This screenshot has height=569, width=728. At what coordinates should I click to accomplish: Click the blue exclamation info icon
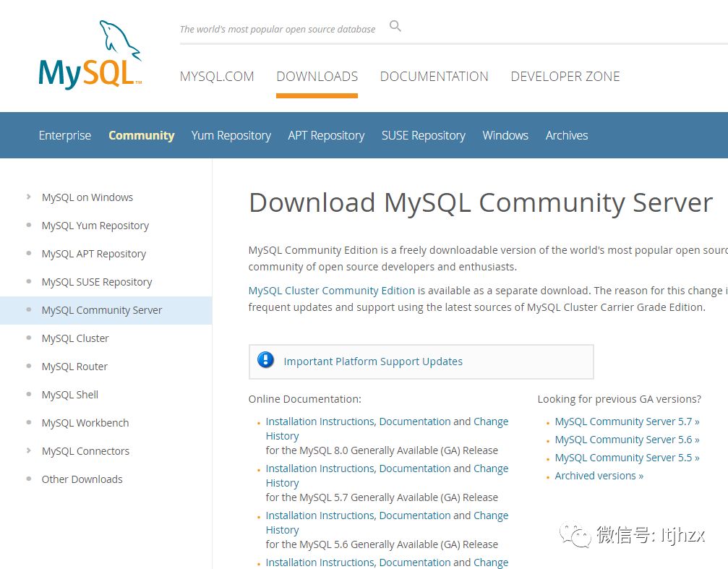pos(265,359)
